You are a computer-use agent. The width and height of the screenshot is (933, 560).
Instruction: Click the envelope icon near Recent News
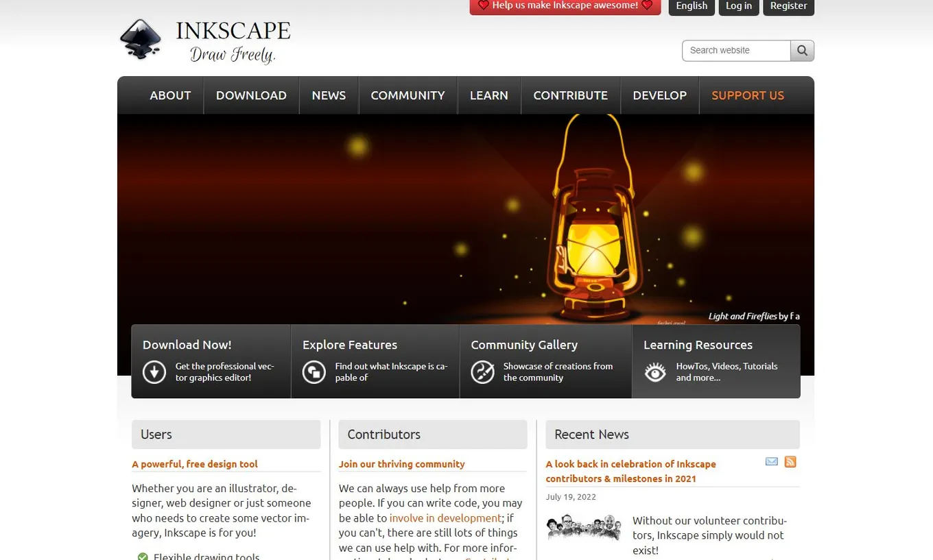coord(771,461)
